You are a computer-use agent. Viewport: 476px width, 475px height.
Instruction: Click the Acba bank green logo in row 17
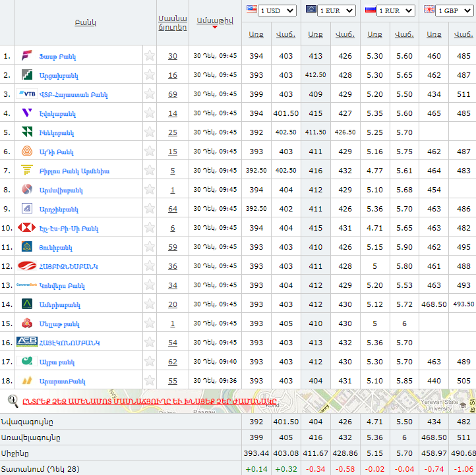click(27, 361)
